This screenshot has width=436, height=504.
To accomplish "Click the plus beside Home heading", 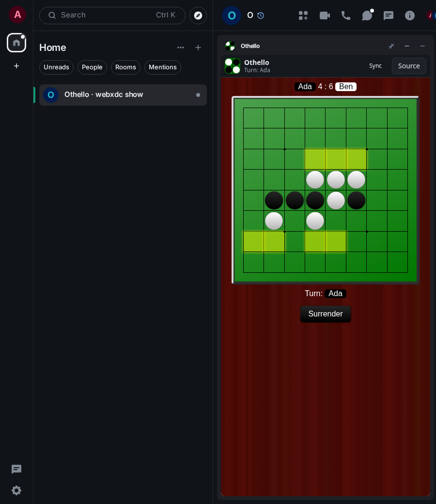I will click(198, 47).
